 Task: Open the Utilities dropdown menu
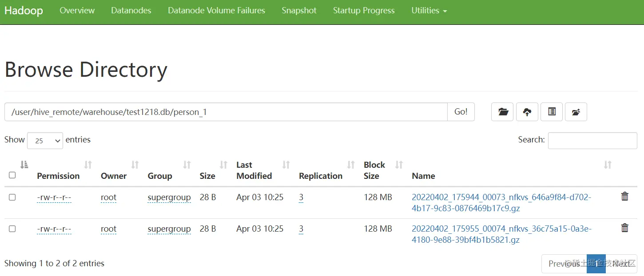(x=429, y=11)
